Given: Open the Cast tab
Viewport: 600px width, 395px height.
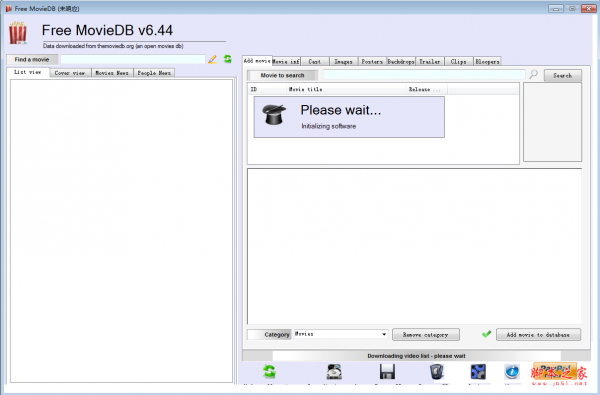Looking at the screenshot, I should pyautogui.click(x=315, y=61).
